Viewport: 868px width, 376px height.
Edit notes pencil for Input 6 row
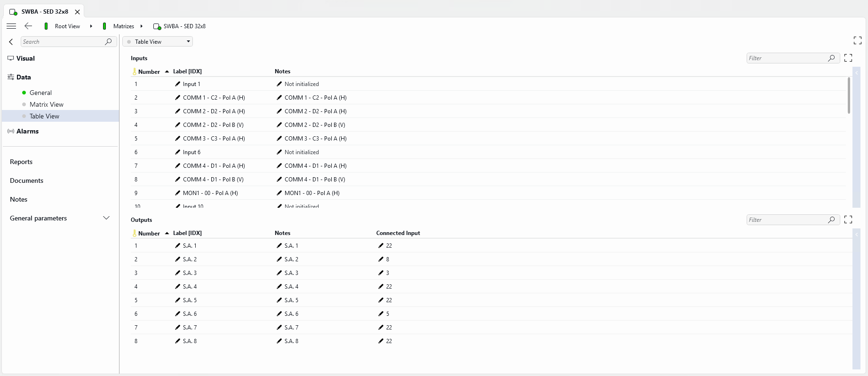[279, 152]
